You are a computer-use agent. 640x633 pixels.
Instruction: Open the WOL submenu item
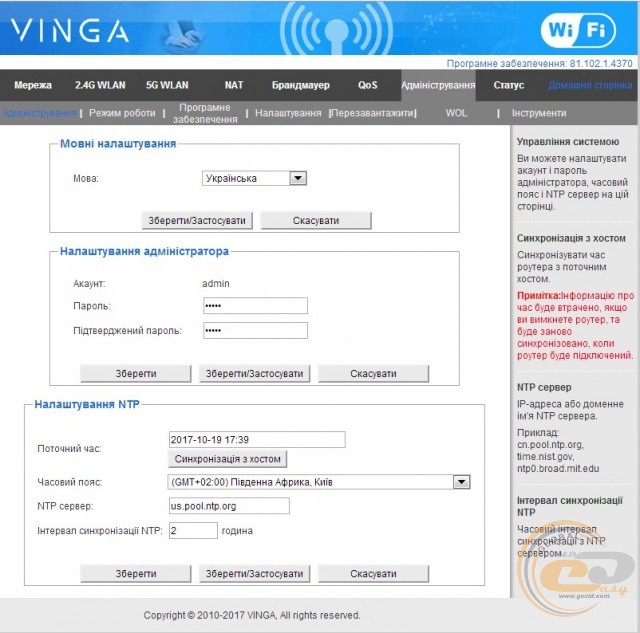456,113
